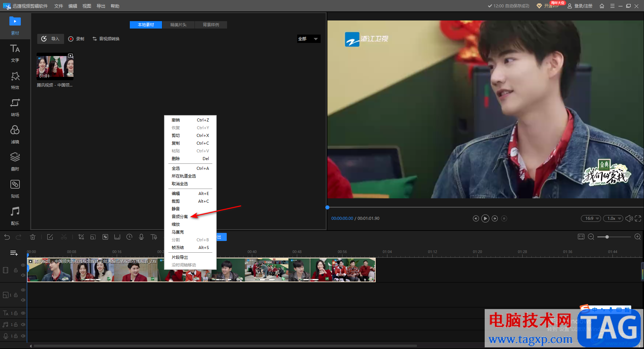
Task: Open the 文件 menu
Action: [59, 6]
